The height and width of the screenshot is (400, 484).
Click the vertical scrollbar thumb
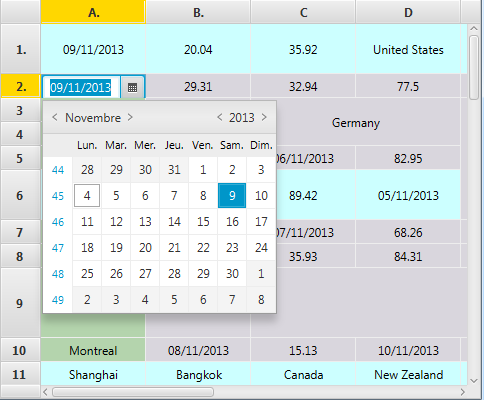click(474, 67)
